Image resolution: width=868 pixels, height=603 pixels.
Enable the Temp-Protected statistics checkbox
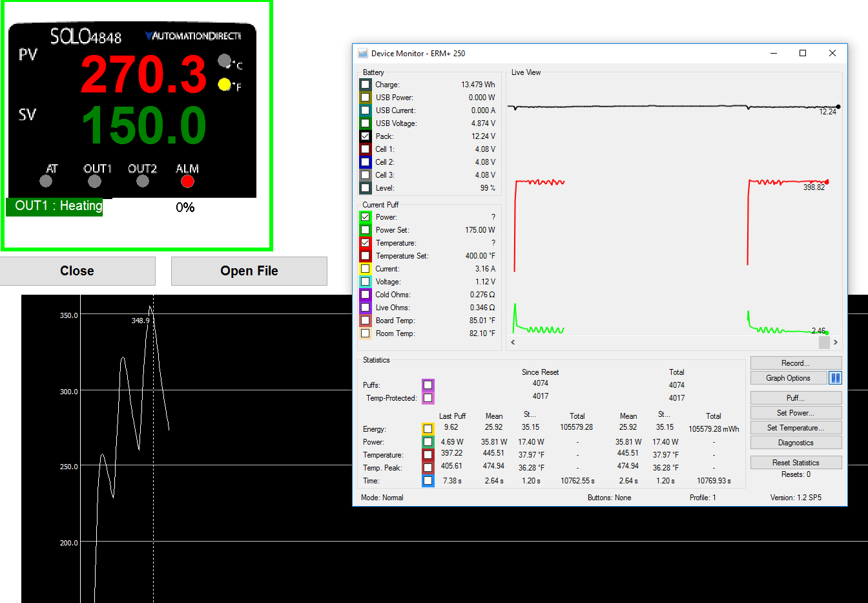[x=428, y=398]
